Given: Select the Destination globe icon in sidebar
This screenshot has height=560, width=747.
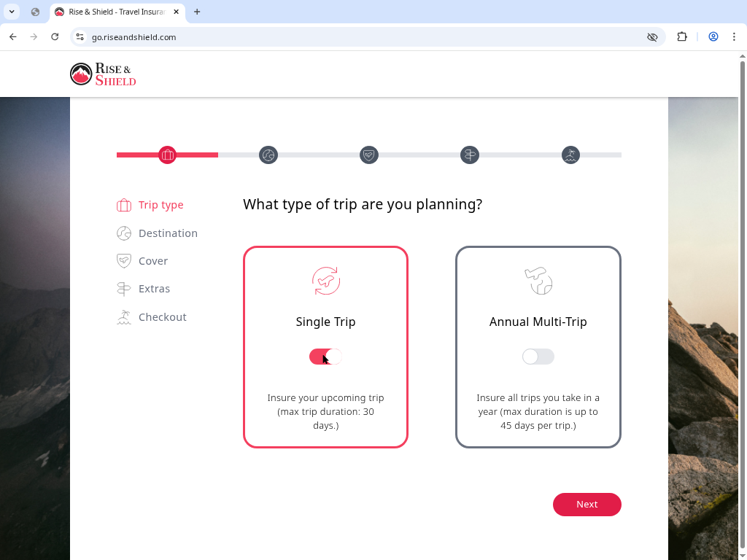Looking at the screenshot, I should point(123,233).
